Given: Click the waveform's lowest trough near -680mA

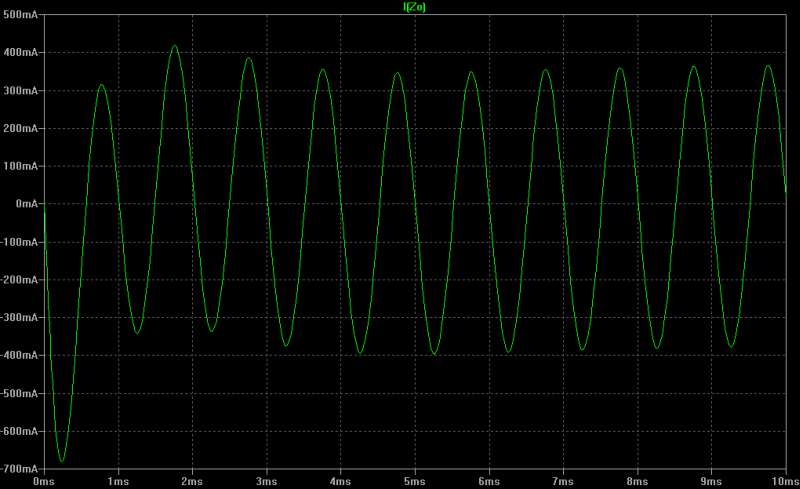Looking at the screenshot, I should click(x=62, y=461).
